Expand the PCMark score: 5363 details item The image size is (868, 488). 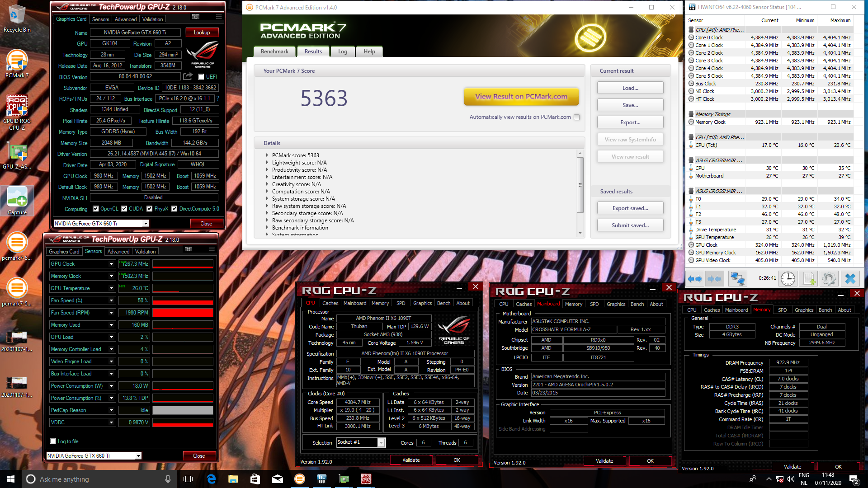[x=267, y=155]
